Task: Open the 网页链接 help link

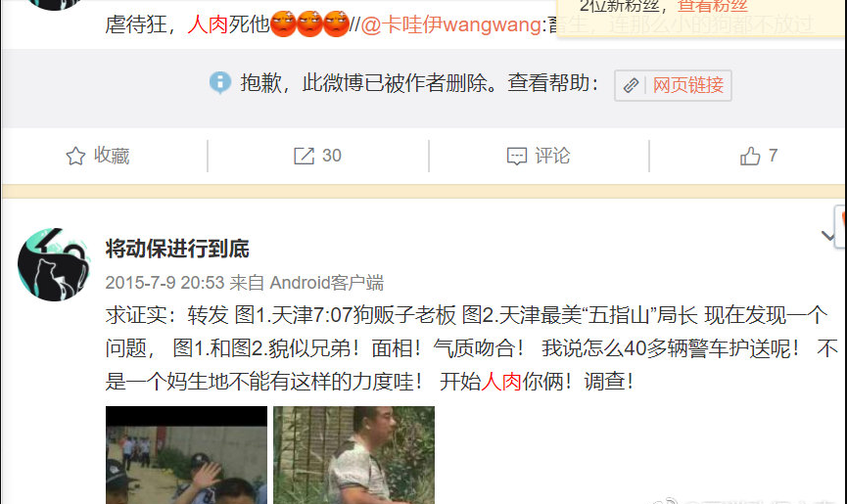Action: tap(687, 85)
